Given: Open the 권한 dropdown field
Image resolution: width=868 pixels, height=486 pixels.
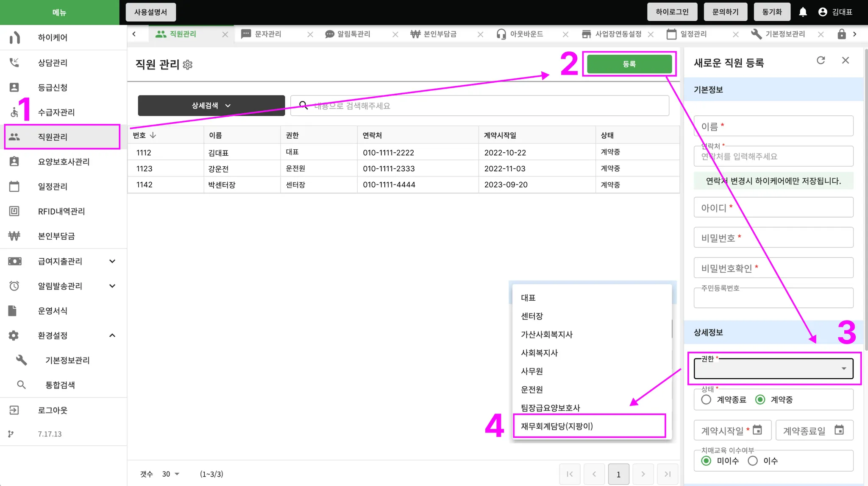Looking at the screenshot, I should point(773,369).
